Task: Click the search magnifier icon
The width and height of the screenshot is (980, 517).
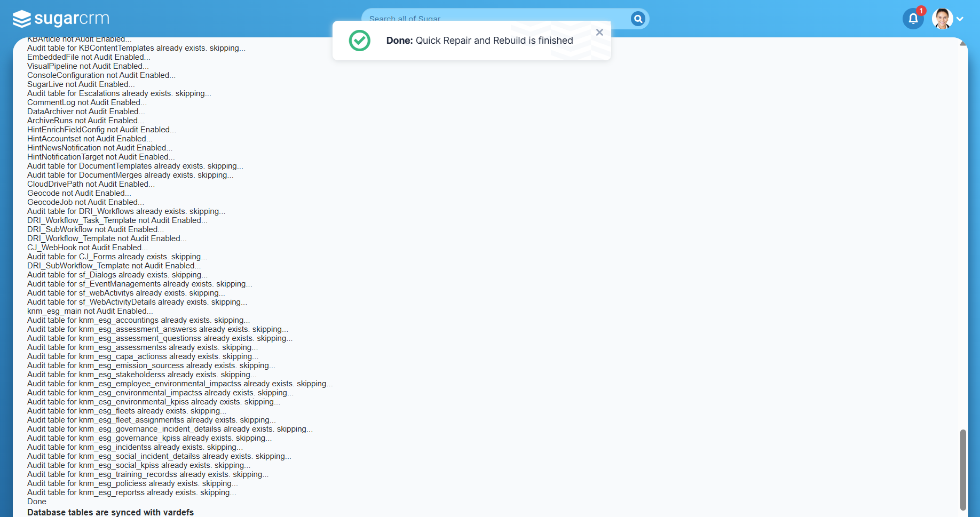Action: coord(638,19)
